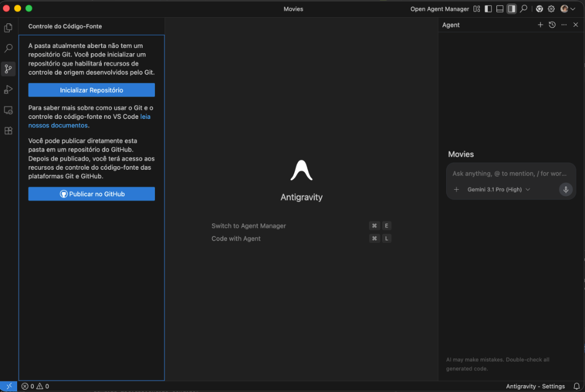Screen dimensions: 585x392
Task: Open Antigravity - Settings in the status bar
Action: [x=535, y=386]
